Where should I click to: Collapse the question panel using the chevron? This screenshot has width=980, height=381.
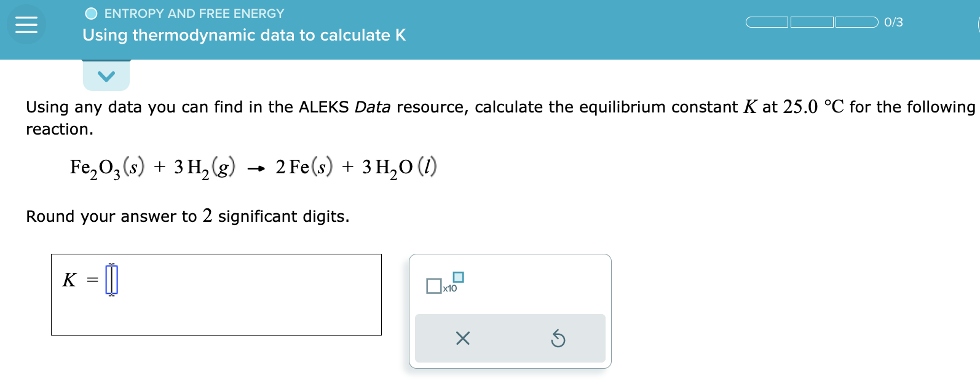point(106,75)
